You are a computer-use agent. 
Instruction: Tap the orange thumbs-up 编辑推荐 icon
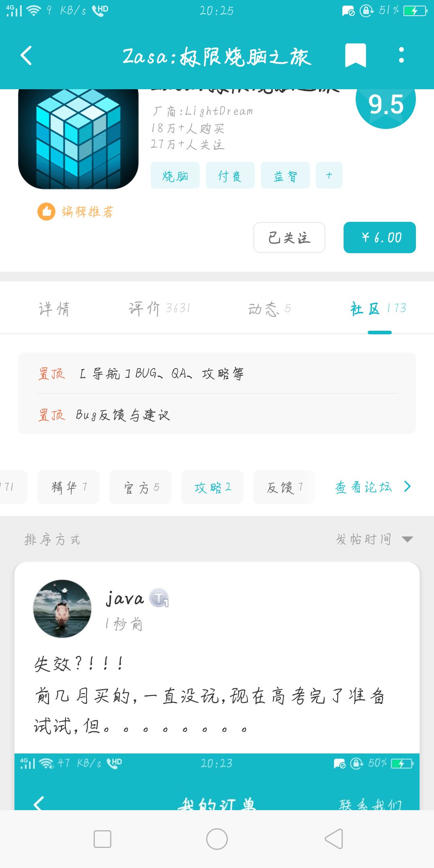tap(47, 211)
